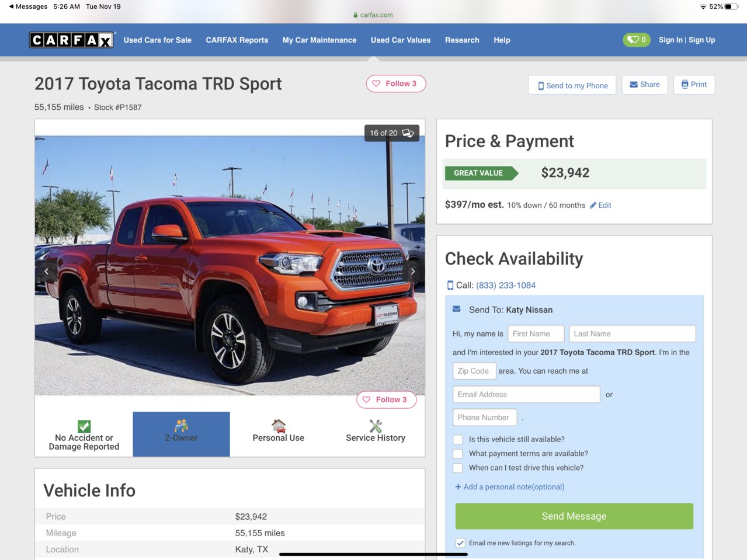The image size is (747, 560).
Task: Click the saved cars heart counter badge
Action: (x=636, y=40)
